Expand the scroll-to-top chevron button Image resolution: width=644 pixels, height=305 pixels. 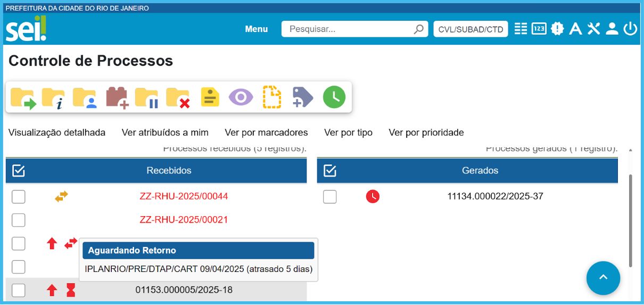603,278
